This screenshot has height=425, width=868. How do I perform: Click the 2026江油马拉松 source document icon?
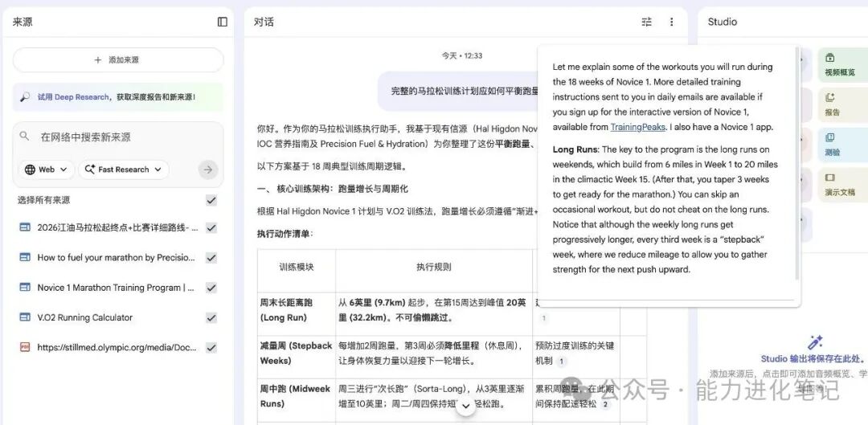point(25,227)
